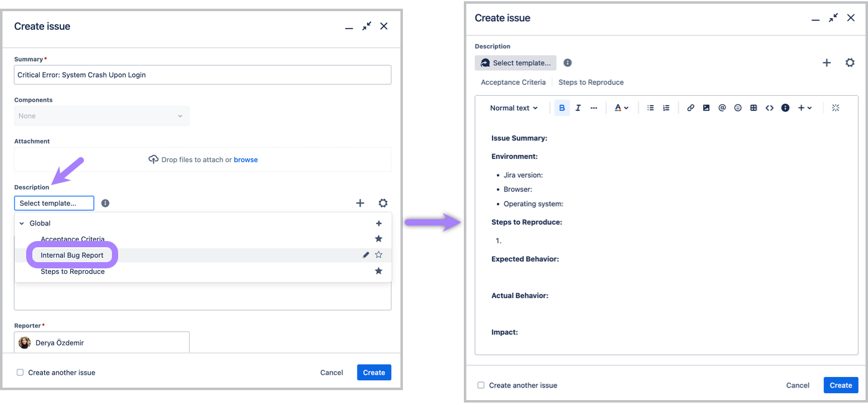Toggle bold formatting in editor toolbar
Image resolution: width=868 pixels, height=410 pixels.
point(562,108)
